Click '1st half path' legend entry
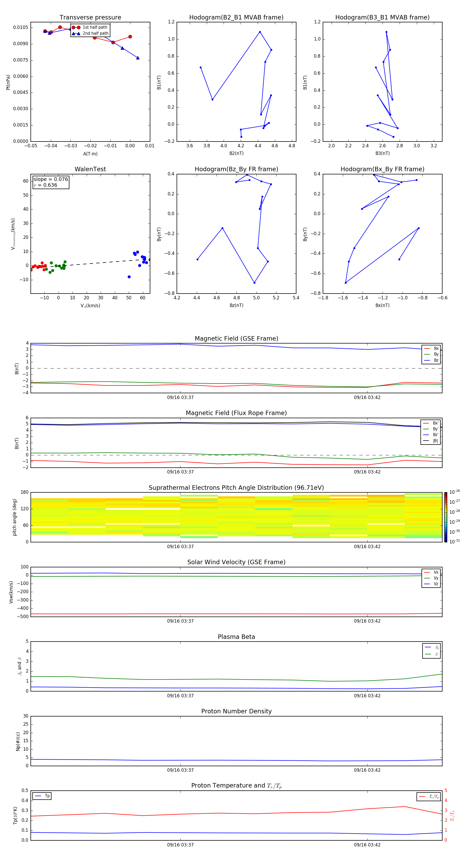 (90, 27)
